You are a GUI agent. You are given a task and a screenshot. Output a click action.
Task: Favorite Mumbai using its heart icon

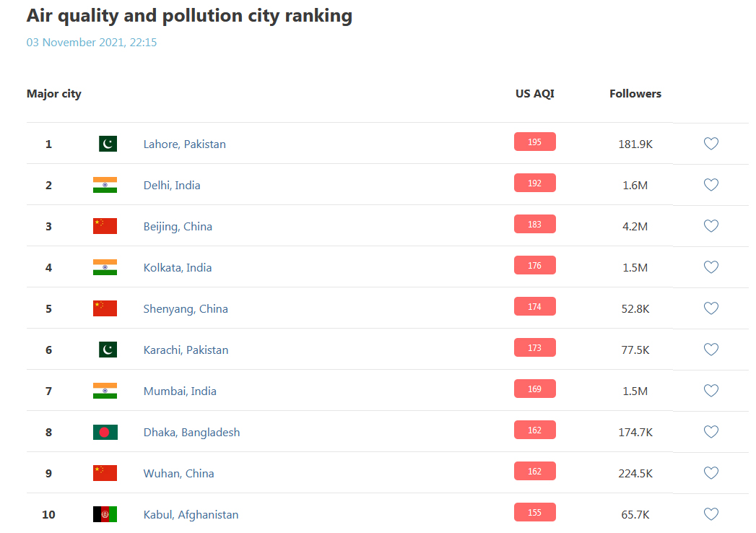(711, 390)
